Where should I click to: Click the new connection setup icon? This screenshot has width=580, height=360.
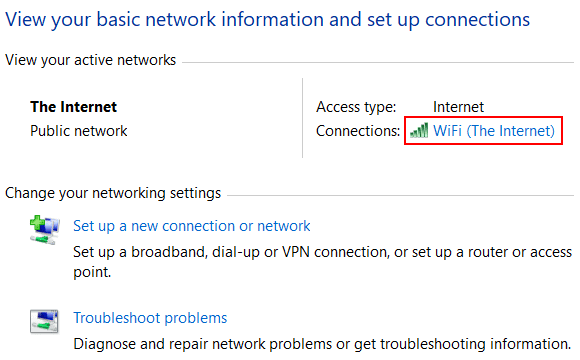(45, 230)
